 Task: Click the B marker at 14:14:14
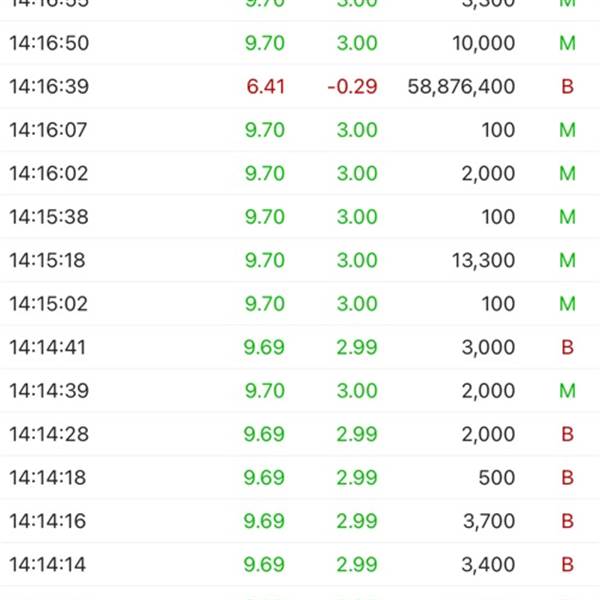pos(567,564)
